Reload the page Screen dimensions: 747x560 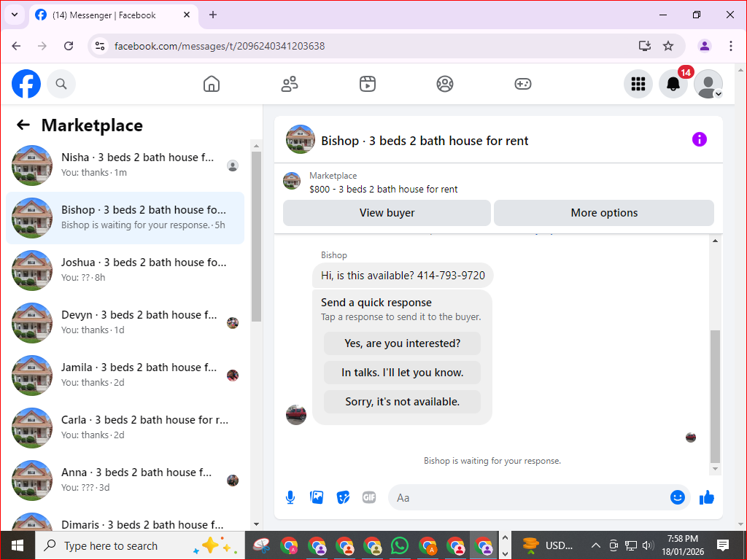click(x=69, y=46)
